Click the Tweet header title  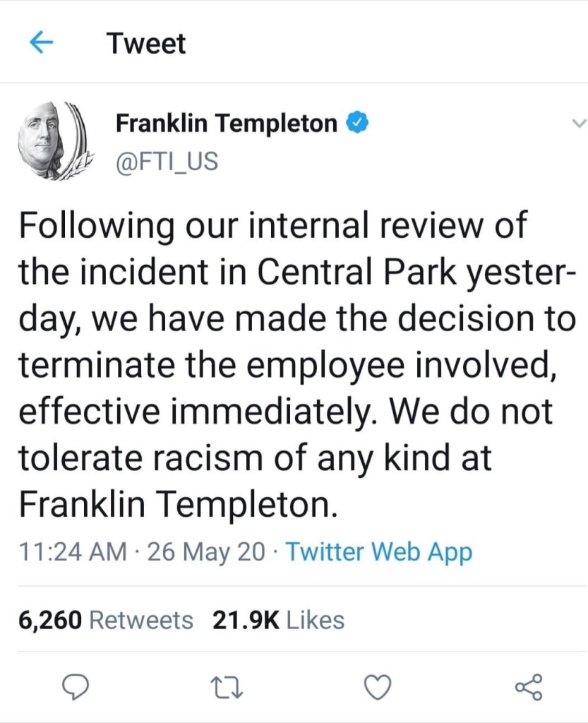(146, 44)
